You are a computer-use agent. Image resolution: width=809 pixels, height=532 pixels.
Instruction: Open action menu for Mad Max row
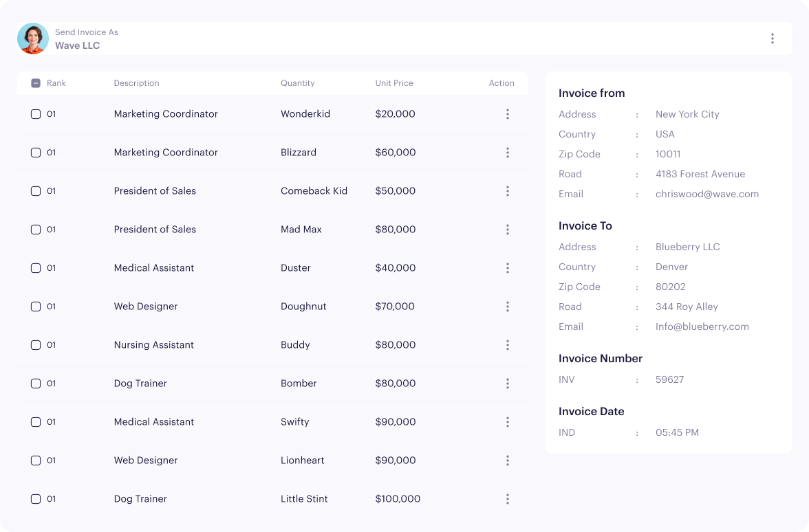pyautogui.click(x=507, y=230)
